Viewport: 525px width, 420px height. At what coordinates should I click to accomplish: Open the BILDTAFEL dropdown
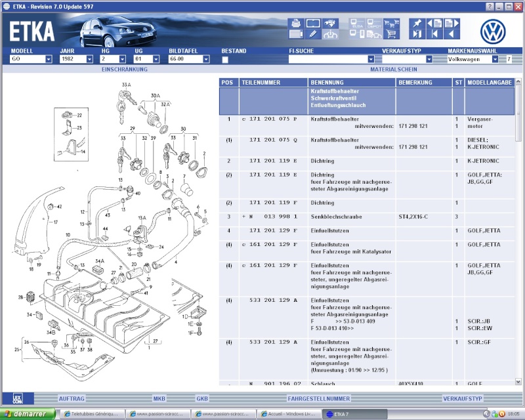(x=206, y=59)
